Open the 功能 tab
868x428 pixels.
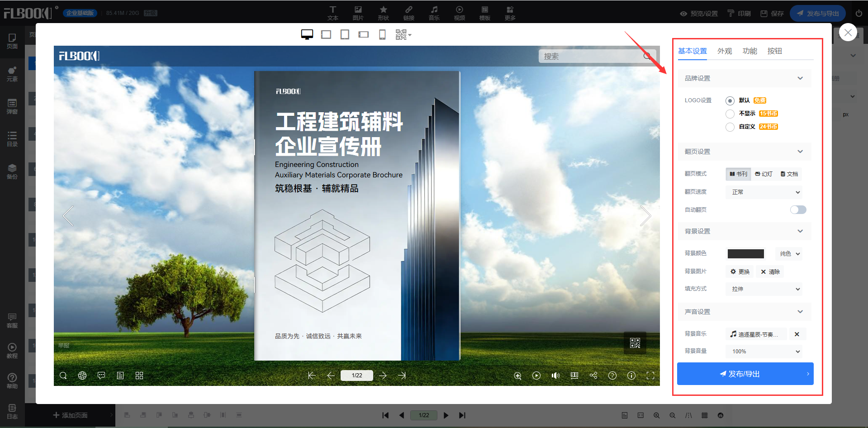point(749,51)
